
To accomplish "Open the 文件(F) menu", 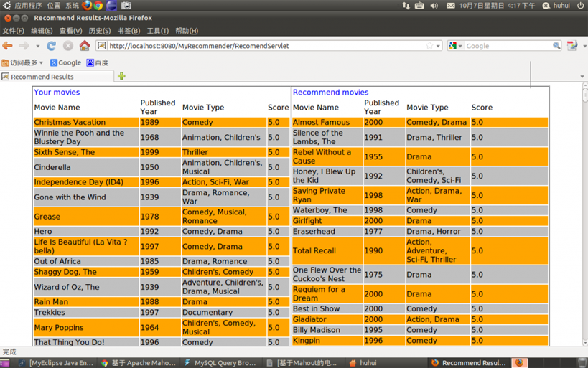I will pyautogui.click(x=13, y=31).
